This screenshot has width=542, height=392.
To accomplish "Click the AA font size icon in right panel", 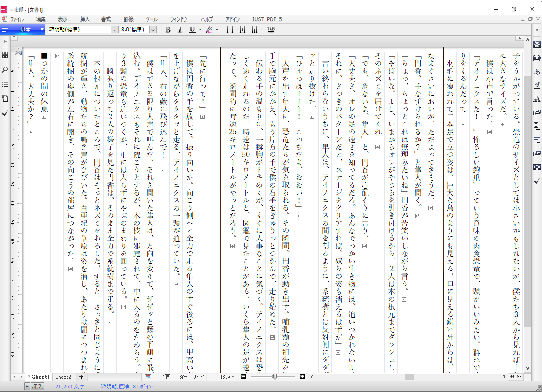I will (x=536, y=99).
